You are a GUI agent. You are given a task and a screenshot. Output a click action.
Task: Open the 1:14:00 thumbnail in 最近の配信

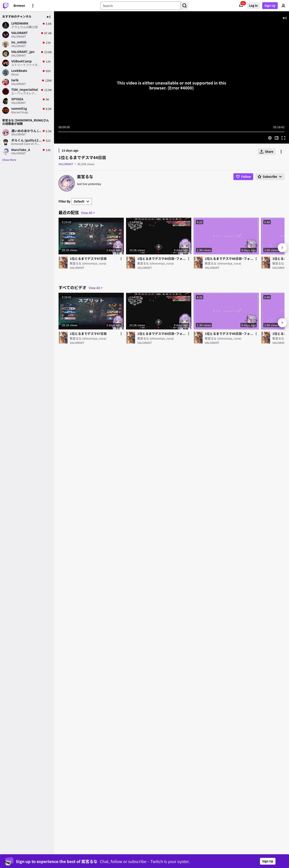coord(159,236)
